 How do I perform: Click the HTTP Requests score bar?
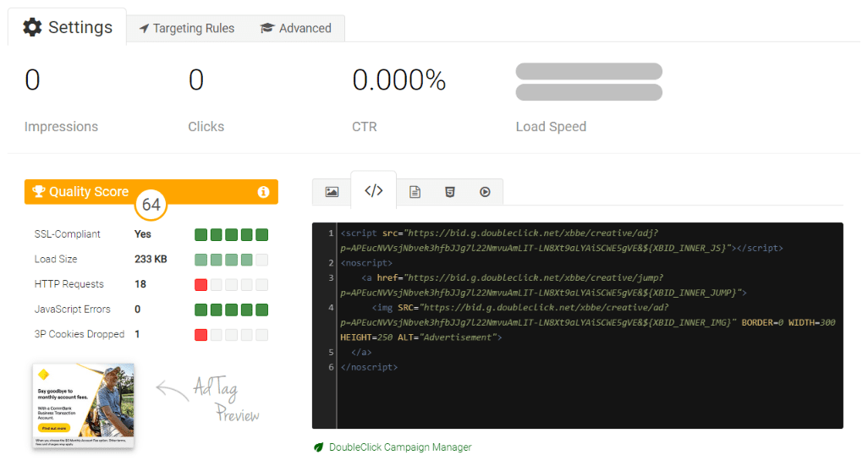tap(232, 285)
